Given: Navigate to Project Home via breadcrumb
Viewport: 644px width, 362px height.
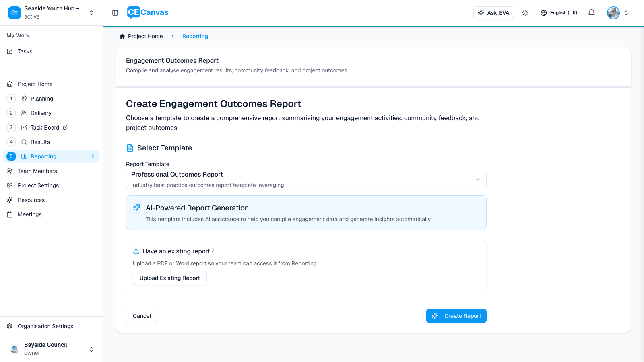Looking at the screenshot, I should click(145, 36).
